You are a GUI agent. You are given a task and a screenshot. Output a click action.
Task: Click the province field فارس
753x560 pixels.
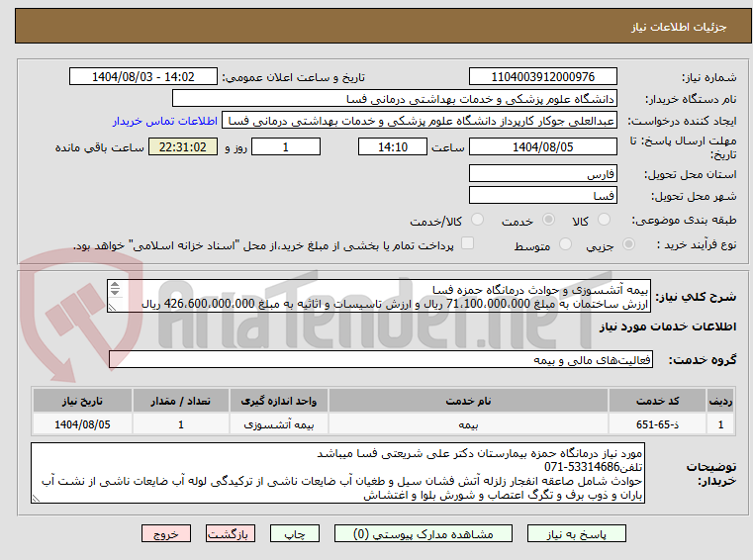coord(542,174)
